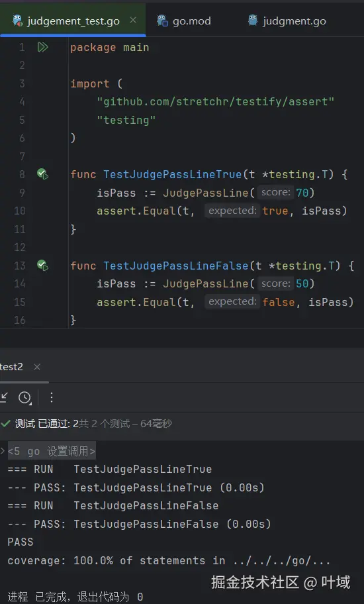Click line number 13 in the gutter
This screenshot has width=364, height=604.
tap(20, 266)
